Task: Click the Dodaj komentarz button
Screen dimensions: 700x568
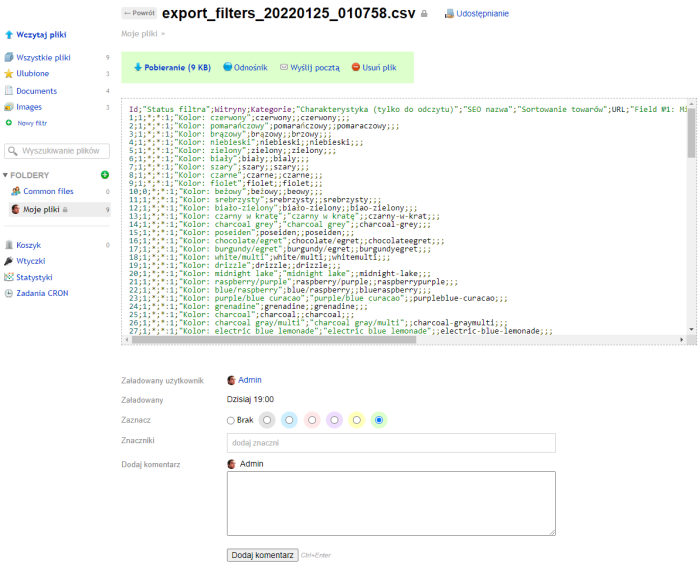Action: (262, 554)
